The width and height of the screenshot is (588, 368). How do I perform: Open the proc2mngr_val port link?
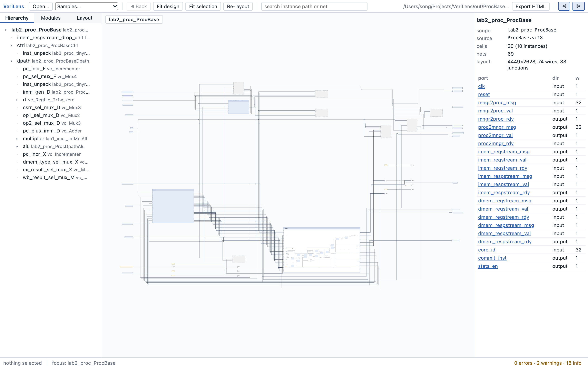(x=495, y=135)
